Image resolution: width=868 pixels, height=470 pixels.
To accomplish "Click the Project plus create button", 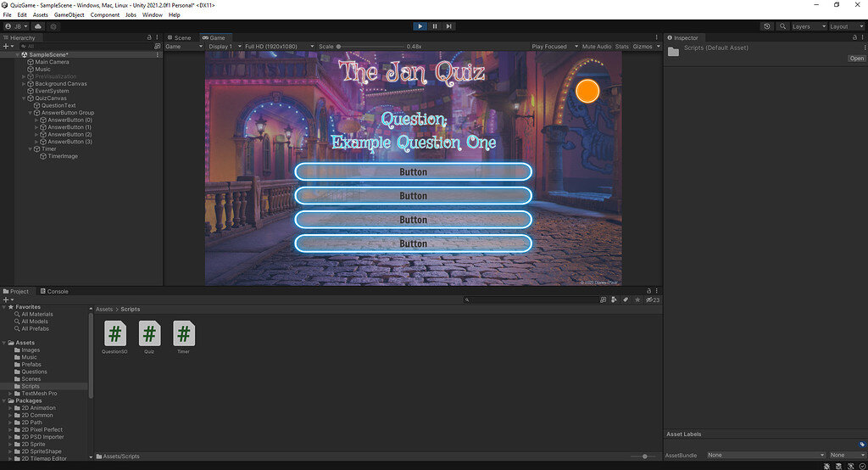I will click(8, 299).
